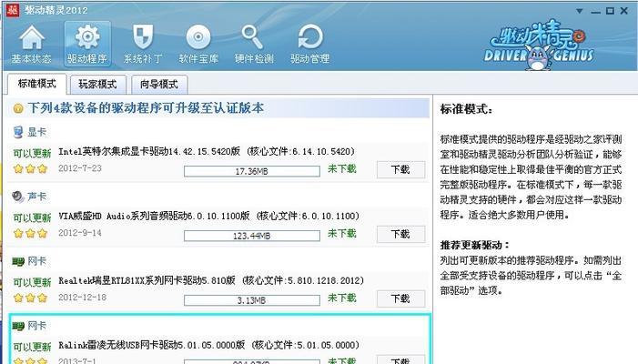Click 可以更新 status for Realtek driver

(32, 283)
